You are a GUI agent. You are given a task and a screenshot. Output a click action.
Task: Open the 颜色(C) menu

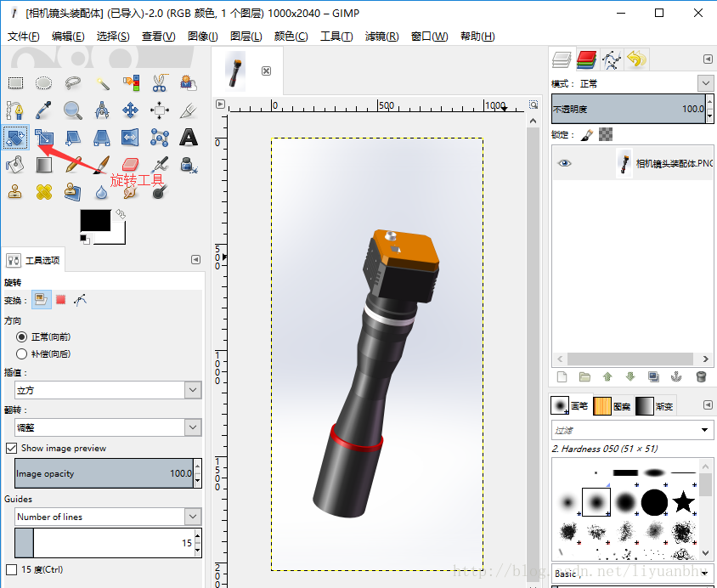[291, 37]
